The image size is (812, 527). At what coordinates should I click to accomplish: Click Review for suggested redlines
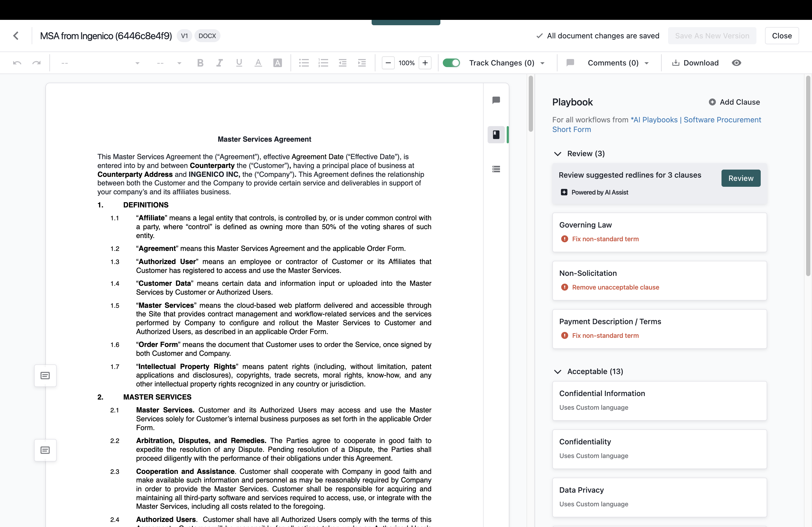pos(741,178)
